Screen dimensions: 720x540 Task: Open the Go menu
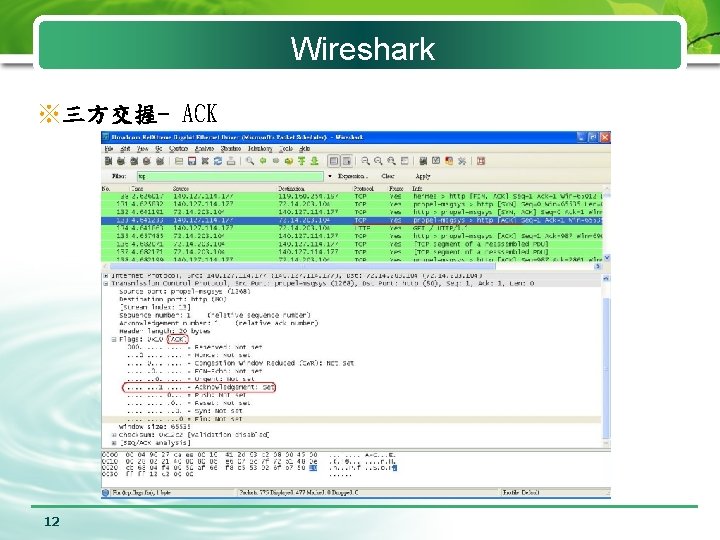click(159, 149)
